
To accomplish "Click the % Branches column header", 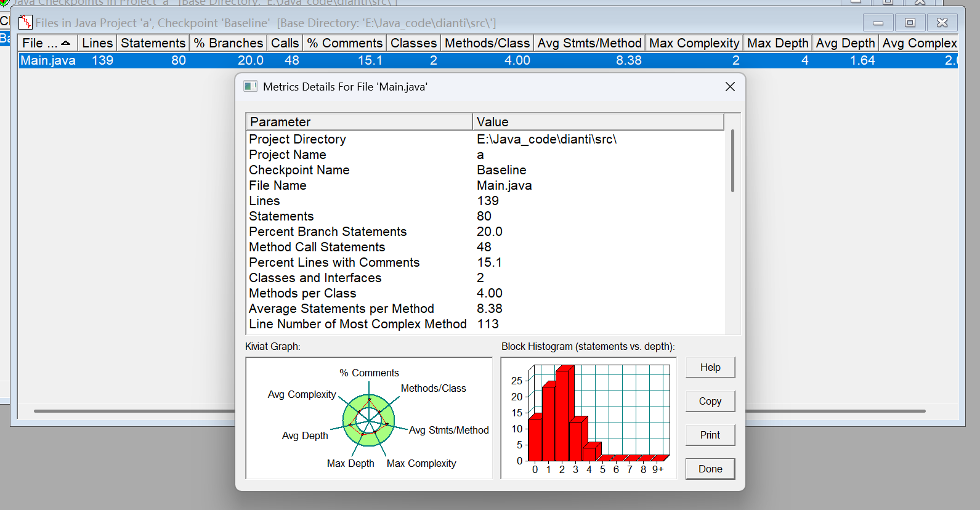I will (228, 43).
